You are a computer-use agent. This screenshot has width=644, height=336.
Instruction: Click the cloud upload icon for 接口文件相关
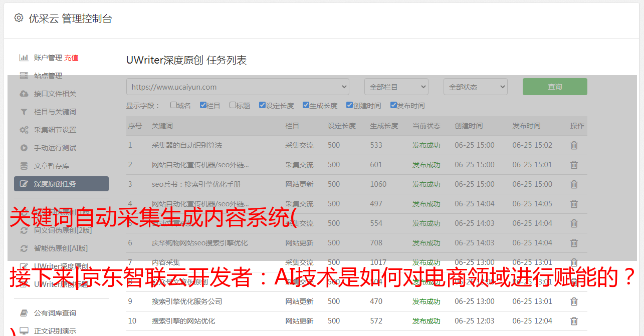[x=24, y=94]
